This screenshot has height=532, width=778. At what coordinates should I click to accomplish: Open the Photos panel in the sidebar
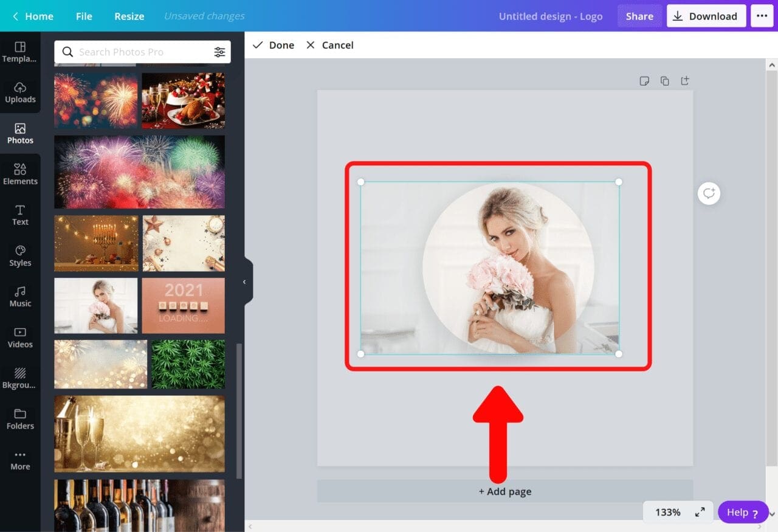[x=20, y=133]
